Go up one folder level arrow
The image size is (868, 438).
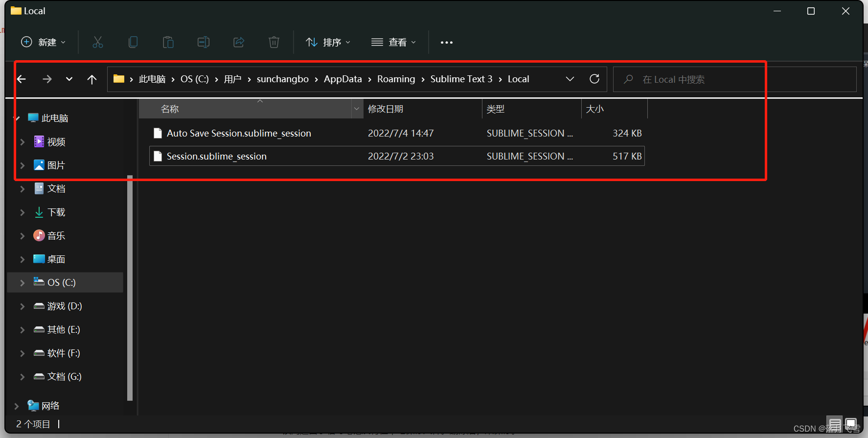click(92, 79)
